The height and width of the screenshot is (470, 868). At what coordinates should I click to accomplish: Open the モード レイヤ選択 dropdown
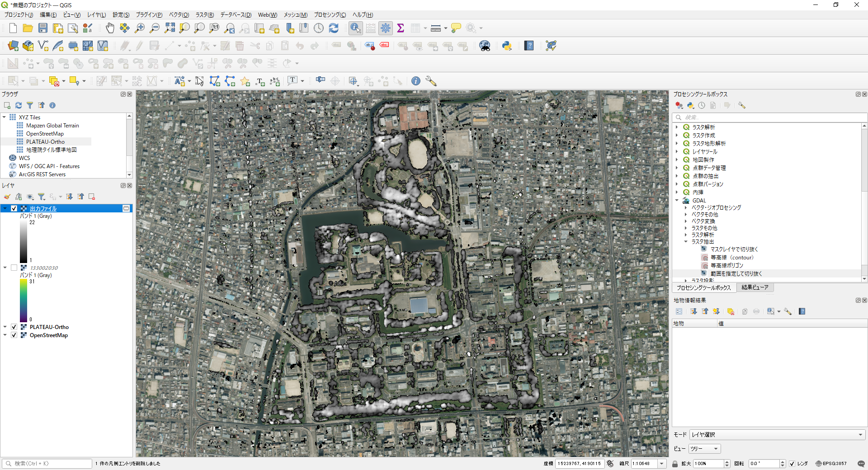(x=777, y=435)
